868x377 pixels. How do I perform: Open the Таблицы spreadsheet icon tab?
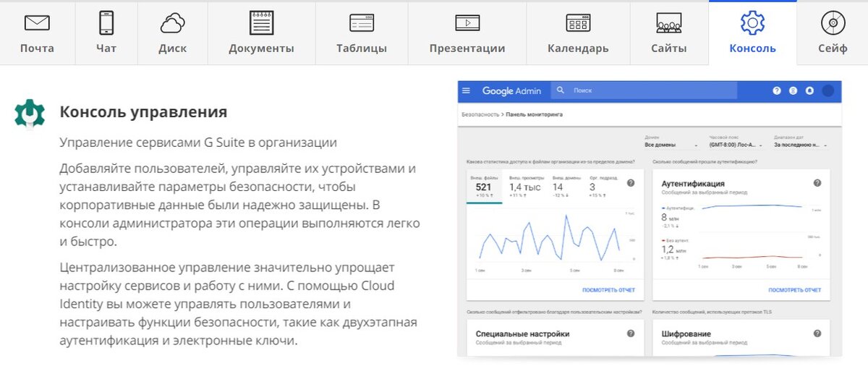361,33
